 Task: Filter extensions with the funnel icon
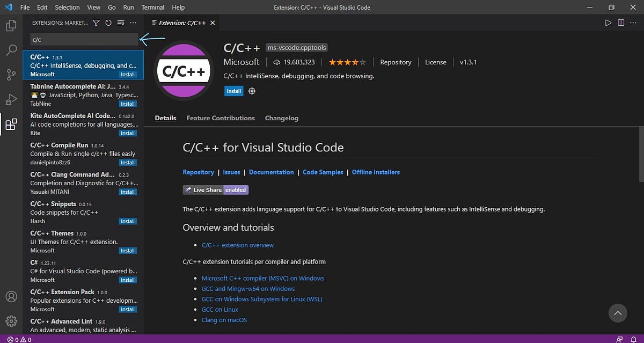point(96,23)
